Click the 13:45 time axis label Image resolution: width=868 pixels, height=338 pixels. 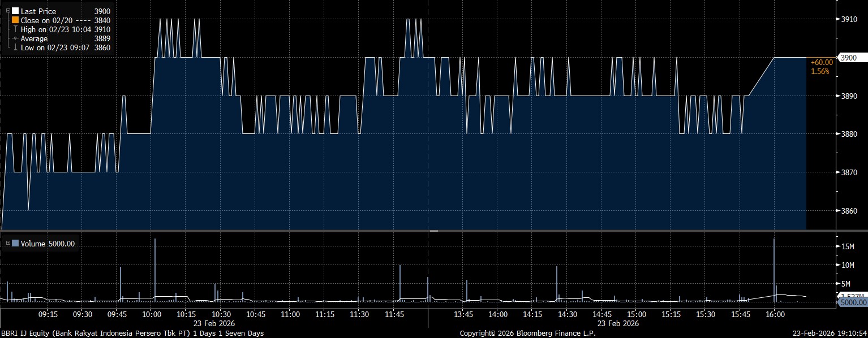(x=463, y=314)
